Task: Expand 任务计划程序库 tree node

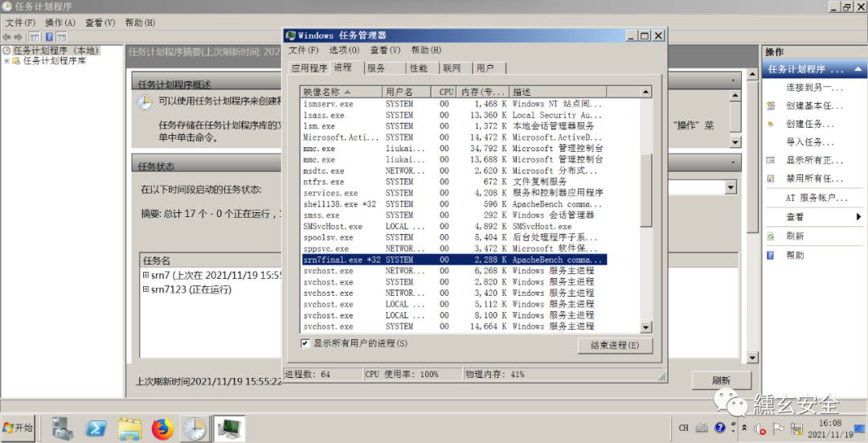Action: (6, 61)
